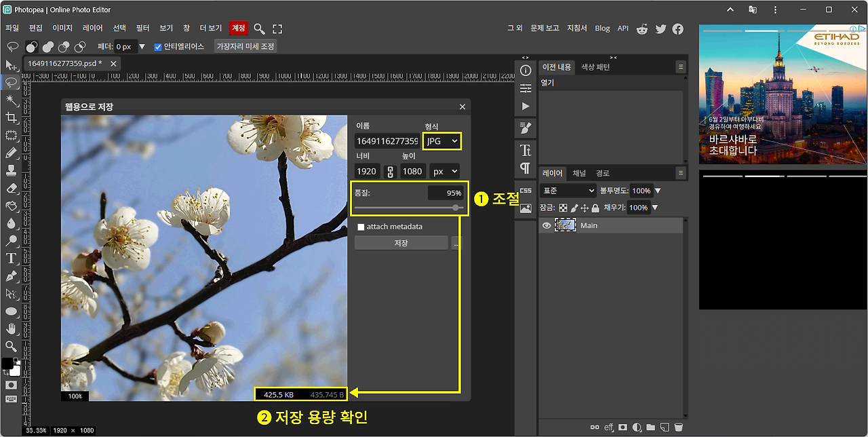Select the Eraser tool
The height and width of the screenshot is (437, 868).
point(11,188)
